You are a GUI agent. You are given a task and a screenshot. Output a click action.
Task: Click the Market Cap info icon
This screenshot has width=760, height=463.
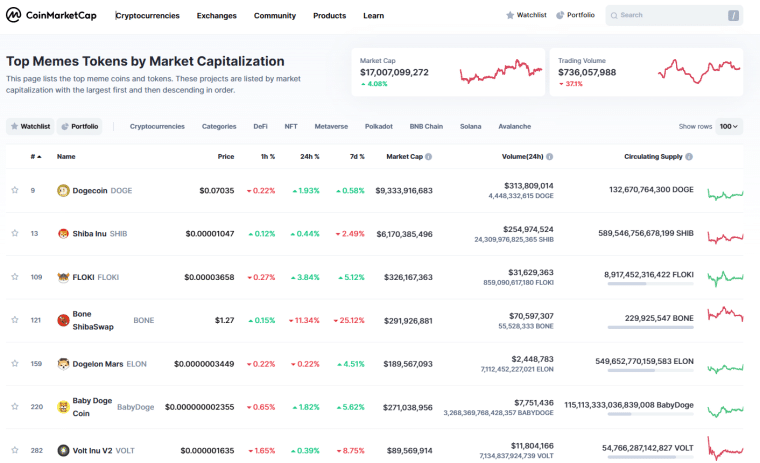coord(428,157)
